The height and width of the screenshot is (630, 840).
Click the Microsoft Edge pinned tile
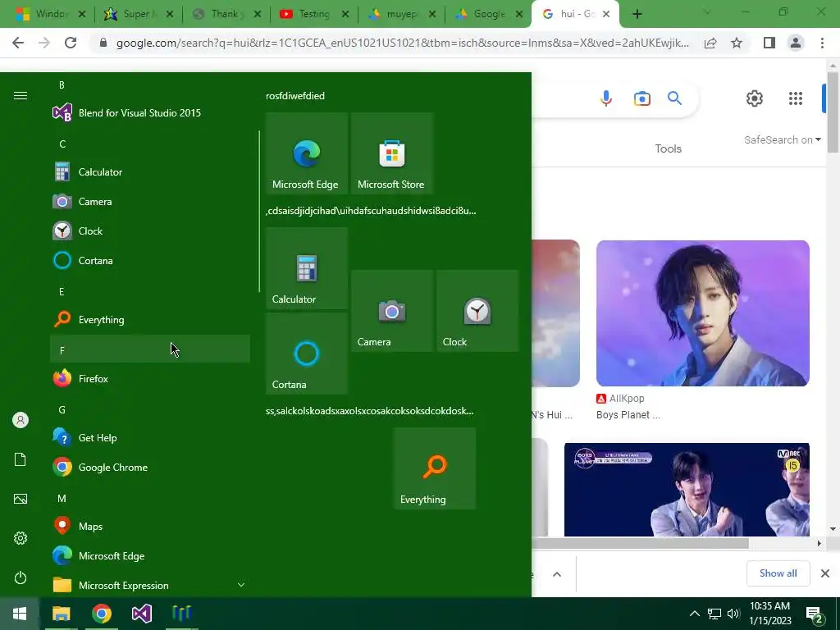tap(307, 153)
